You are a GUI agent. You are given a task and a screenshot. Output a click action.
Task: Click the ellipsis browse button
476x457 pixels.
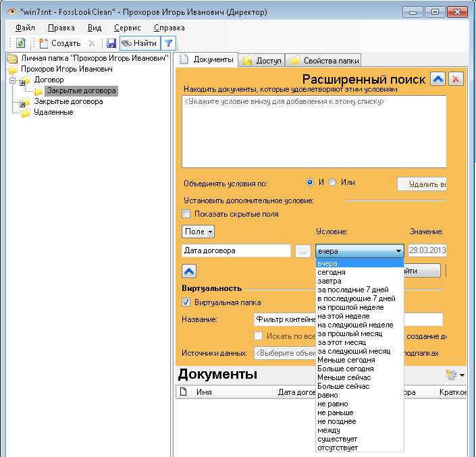pyautogui.click(x=302, y=251)
